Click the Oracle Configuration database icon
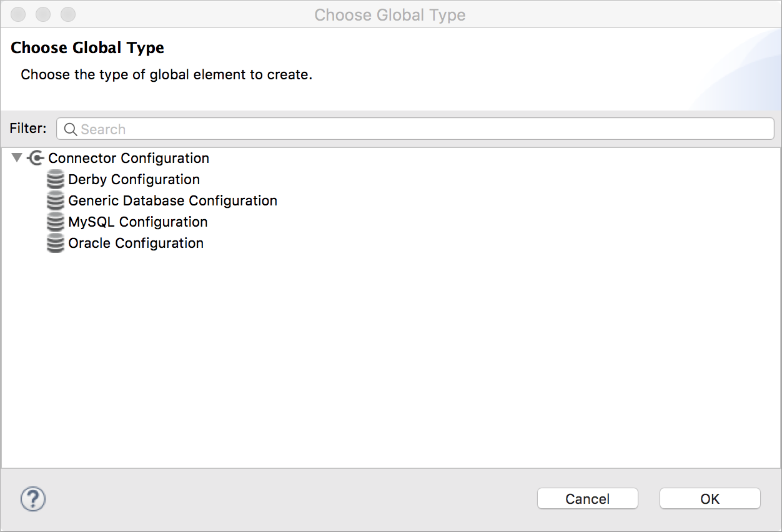The width and height of the screenshot is (782, 532). click(x=55, y=243)
